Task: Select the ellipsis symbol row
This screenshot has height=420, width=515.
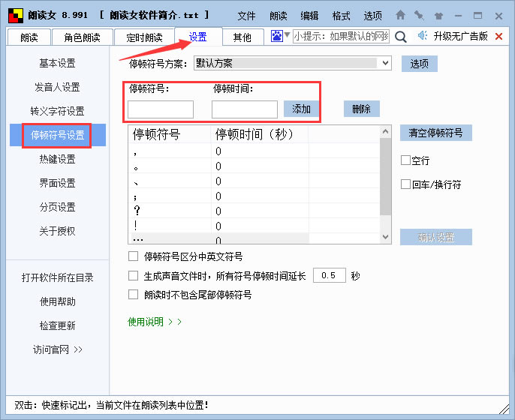Action: (254, 238)
